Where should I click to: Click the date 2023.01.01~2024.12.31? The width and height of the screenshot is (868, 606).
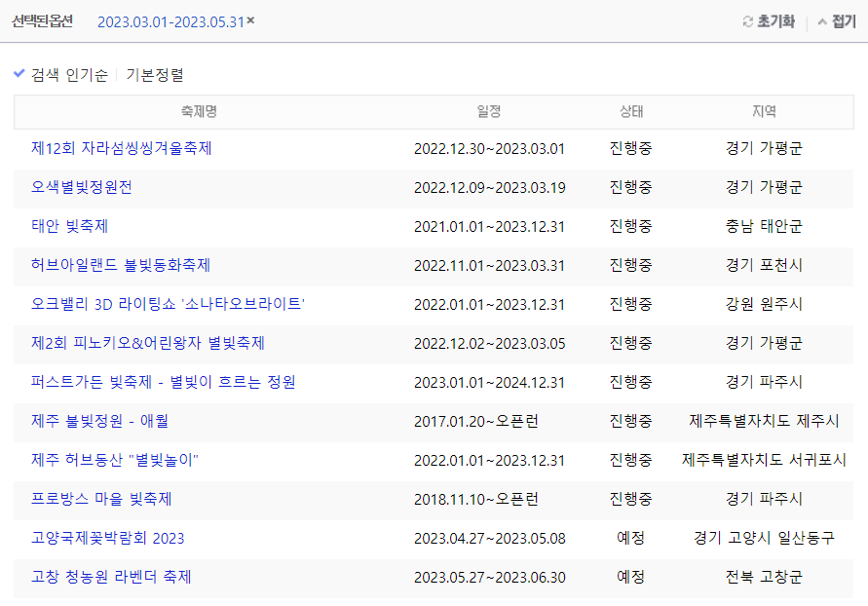[x=489, y=383]
